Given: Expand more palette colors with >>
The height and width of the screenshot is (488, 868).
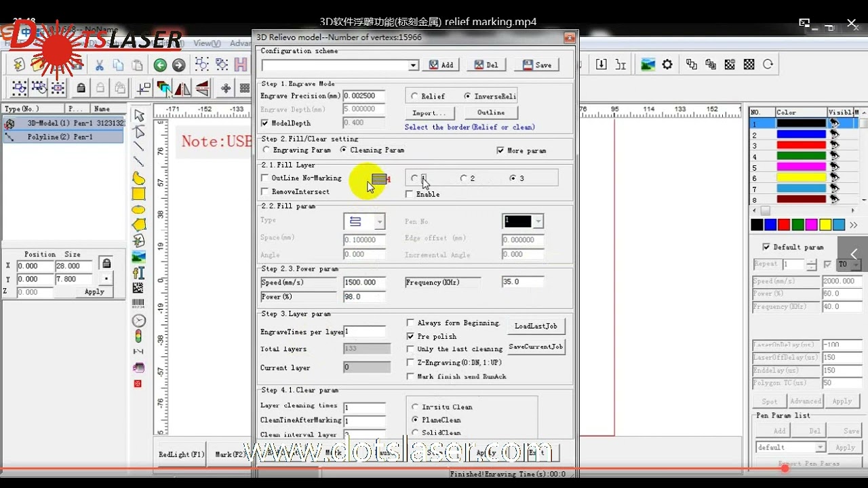Looking at the screenshot, I should click(x=853, y=225).
